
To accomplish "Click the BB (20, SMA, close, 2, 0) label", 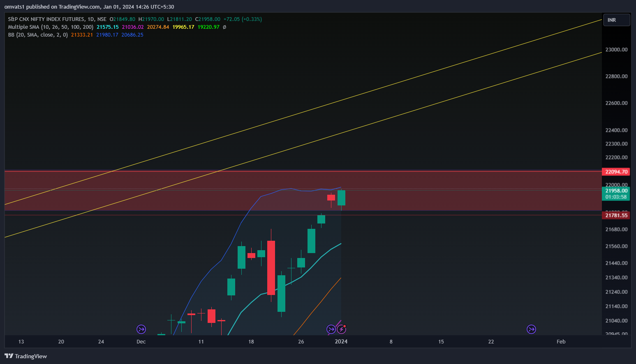I will coord(38,35).
